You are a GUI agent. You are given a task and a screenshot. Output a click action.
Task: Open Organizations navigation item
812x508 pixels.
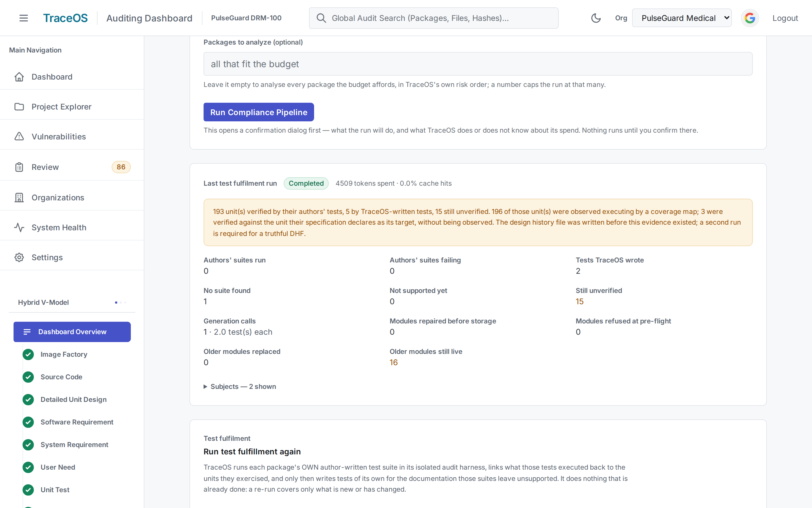72,198
